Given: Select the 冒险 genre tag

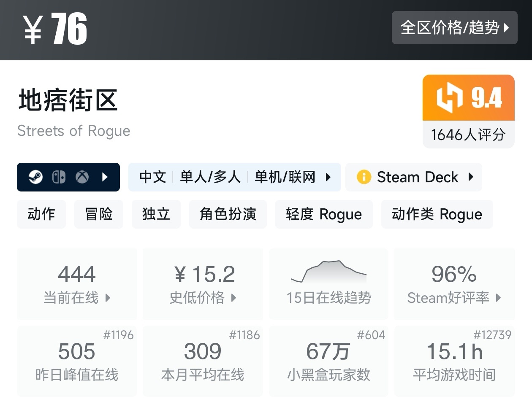Looking at the screenshot, I should pyautogui.click(x=99, y=214).
